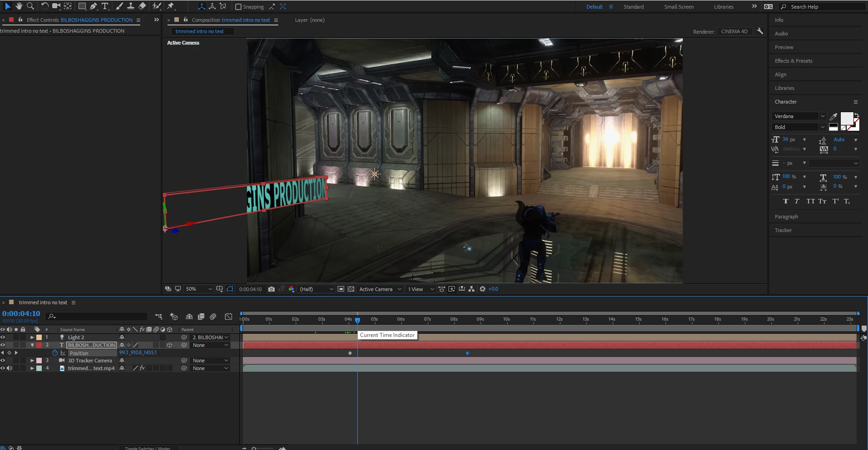868x450 pixels.
Task: Open the Effects & Presets panel
Action: pyautogui.click(x=793, y=61)
